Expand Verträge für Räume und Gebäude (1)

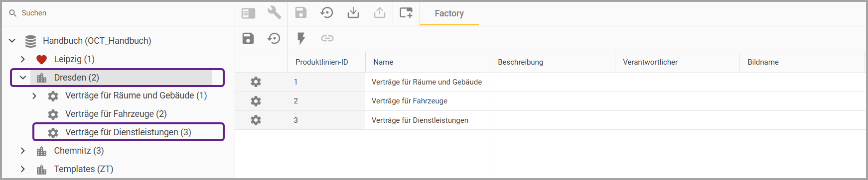[x=34, y=95]
